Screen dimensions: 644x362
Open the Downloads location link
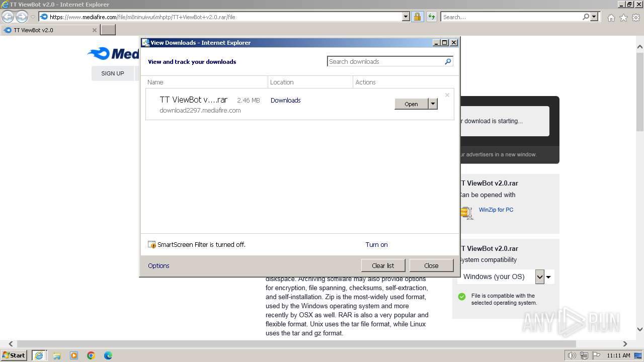285,101
